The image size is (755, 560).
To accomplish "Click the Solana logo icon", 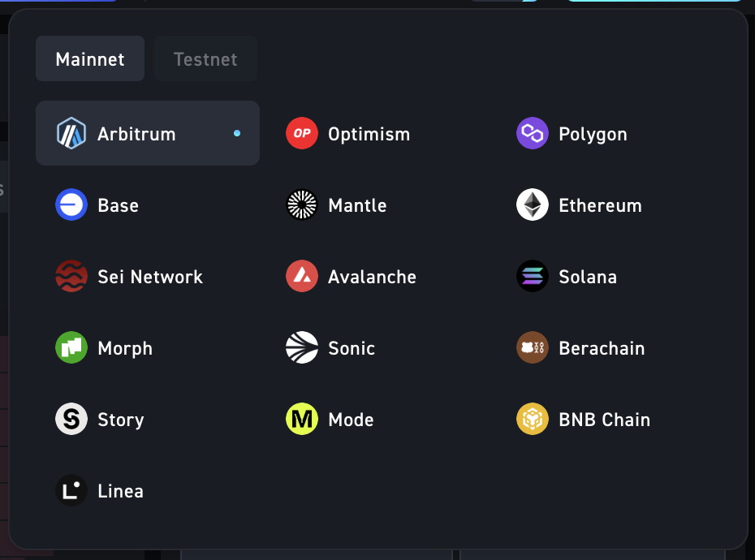I will tap(533, 277).
